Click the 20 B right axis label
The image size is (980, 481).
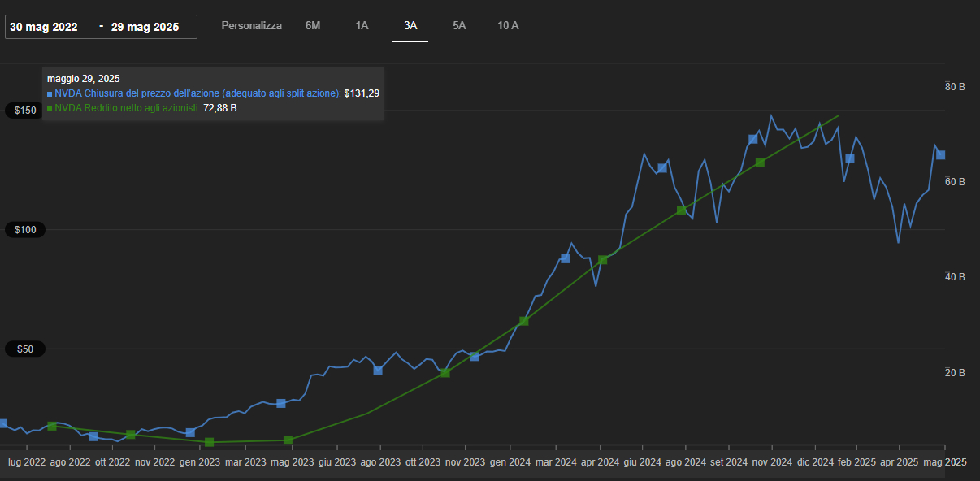point(955,373)
